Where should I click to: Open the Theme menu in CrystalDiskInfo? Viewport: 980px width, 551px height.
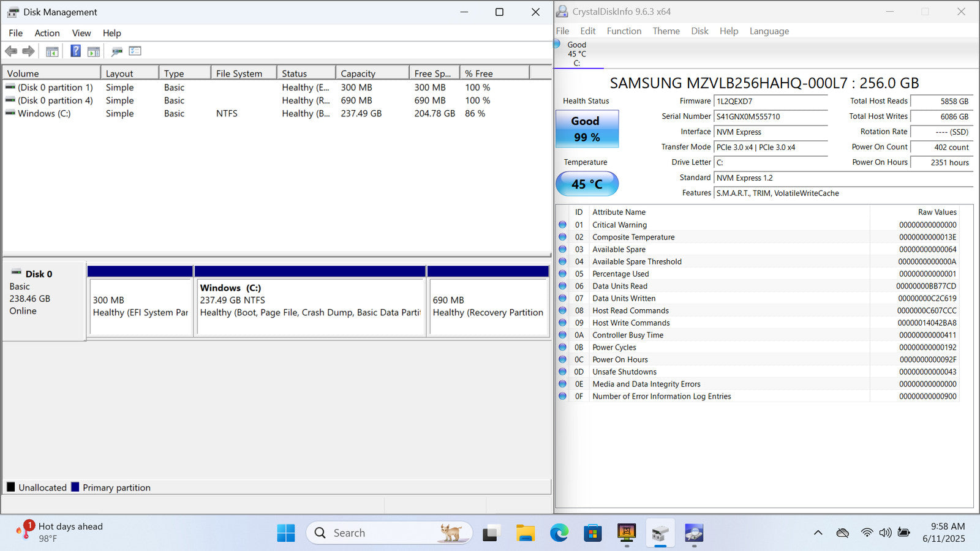[x=666, y=31]
